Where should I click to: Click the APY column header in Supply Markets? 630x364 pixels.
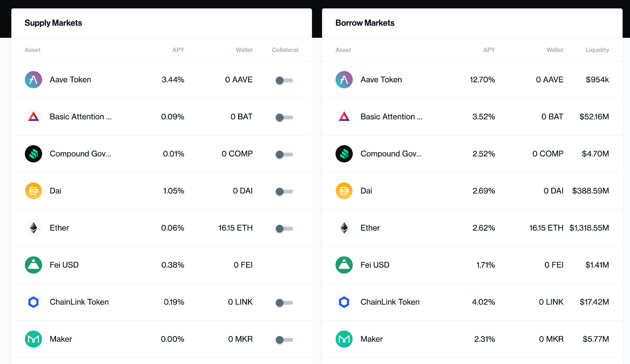click(178, 50)
